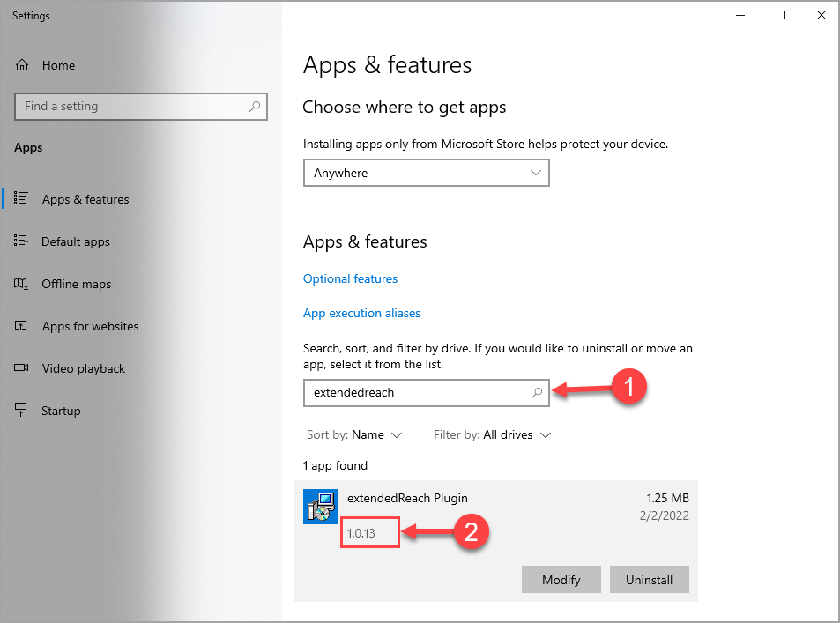Viewport: 840px width, 623px height.
Task: Click the Startup icon
Action: [x=21, y=410]
